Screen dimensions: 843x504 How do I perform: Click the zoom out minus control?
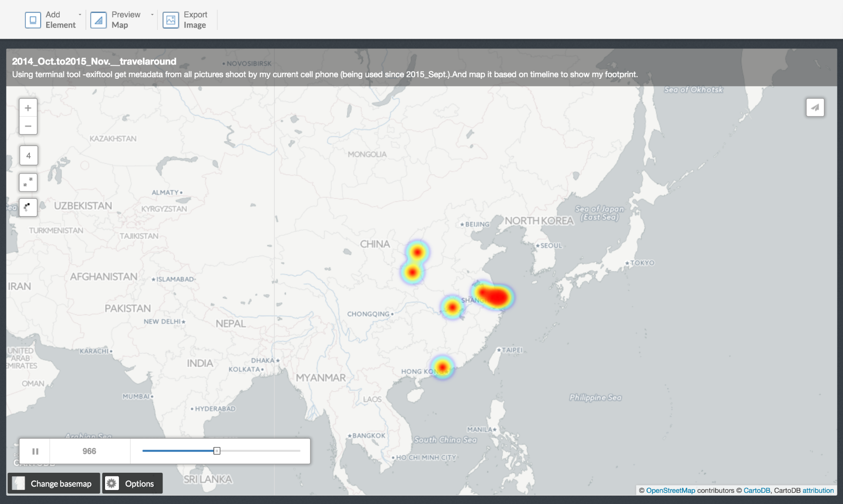coord(28,126)
